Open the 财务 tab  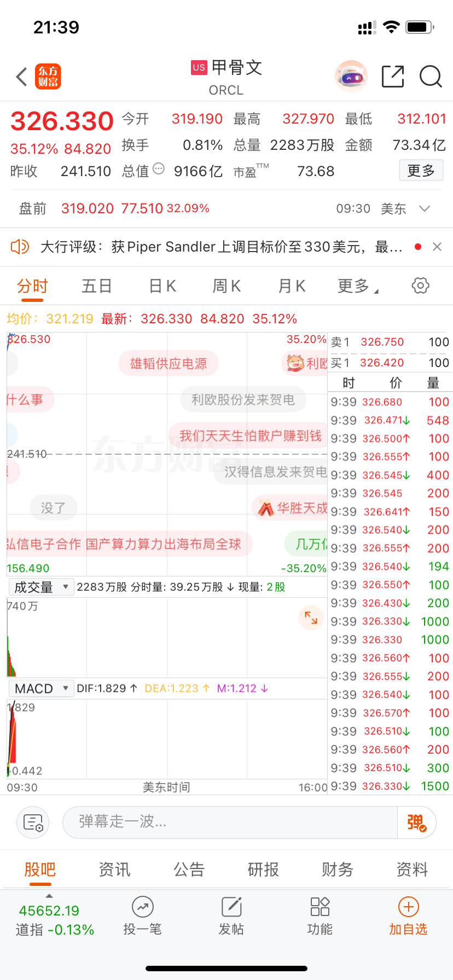pyautogui.click(x=338, y=870)
